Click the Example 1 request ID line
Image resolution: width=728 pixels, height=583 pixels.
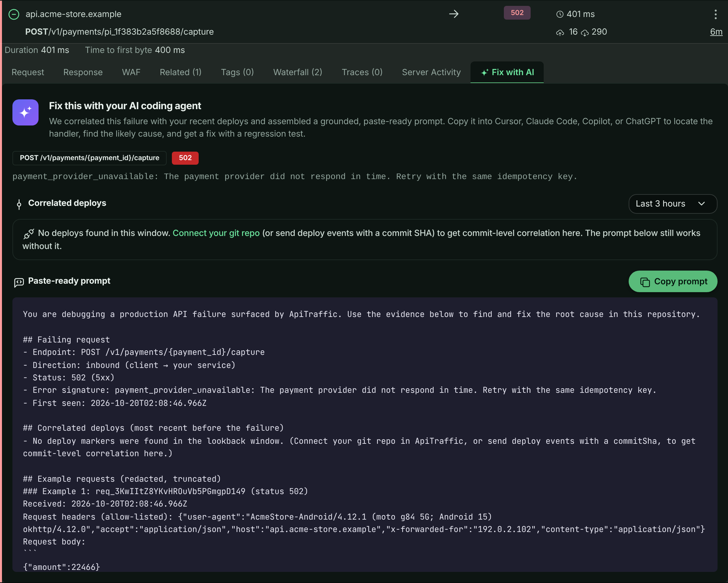165,491
